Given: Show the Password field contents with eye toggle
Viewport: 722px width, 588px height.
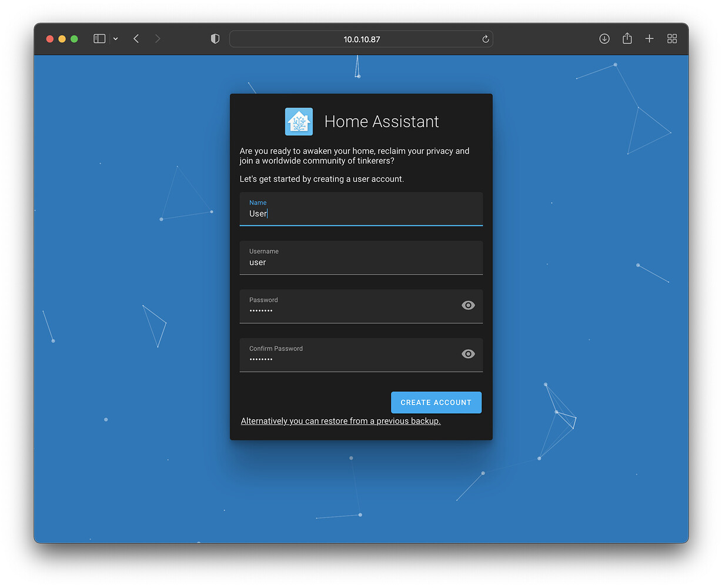Looking at the screenshot, I should [x=468, y=305].
